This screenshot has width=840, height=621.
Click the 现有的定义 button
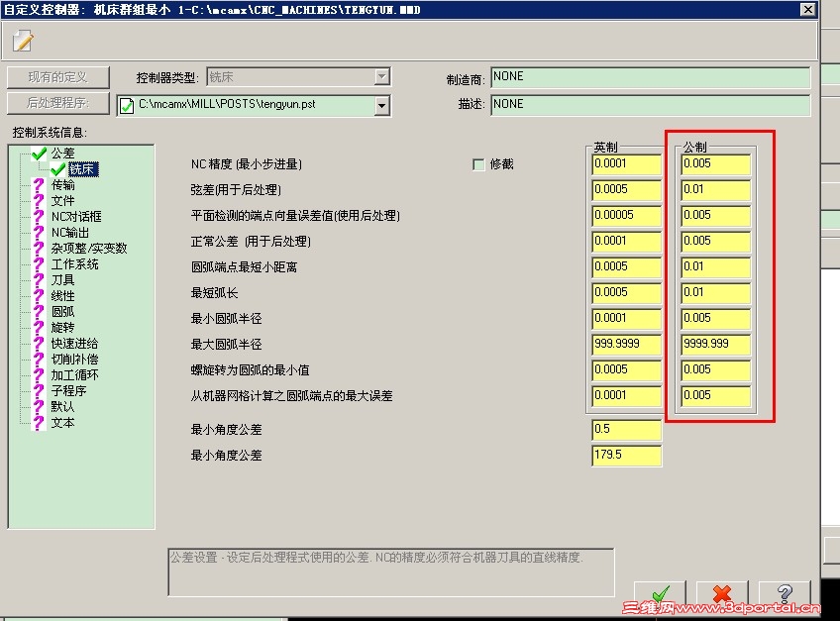tap(57, 76)
